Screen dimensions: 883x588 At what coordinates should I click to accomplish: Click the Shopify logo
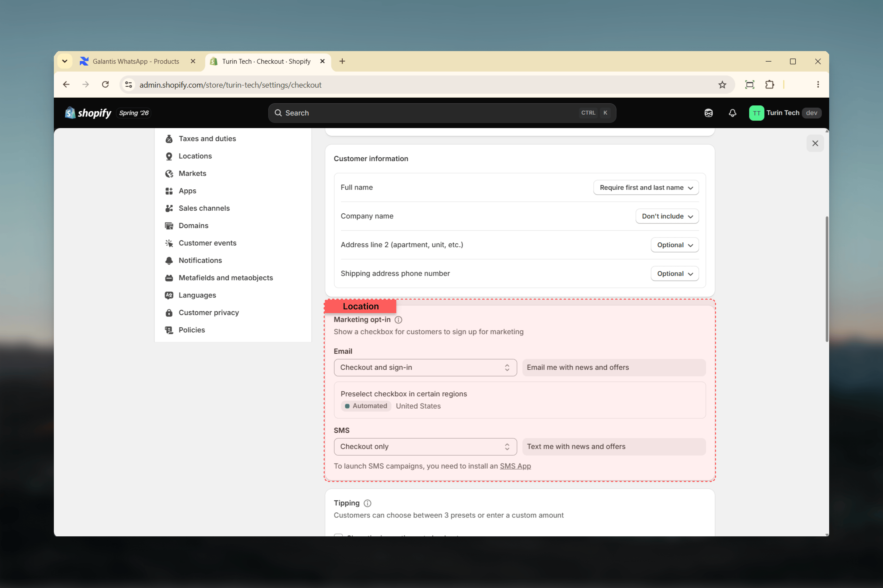pyautogui.click(x=88, y=113)
